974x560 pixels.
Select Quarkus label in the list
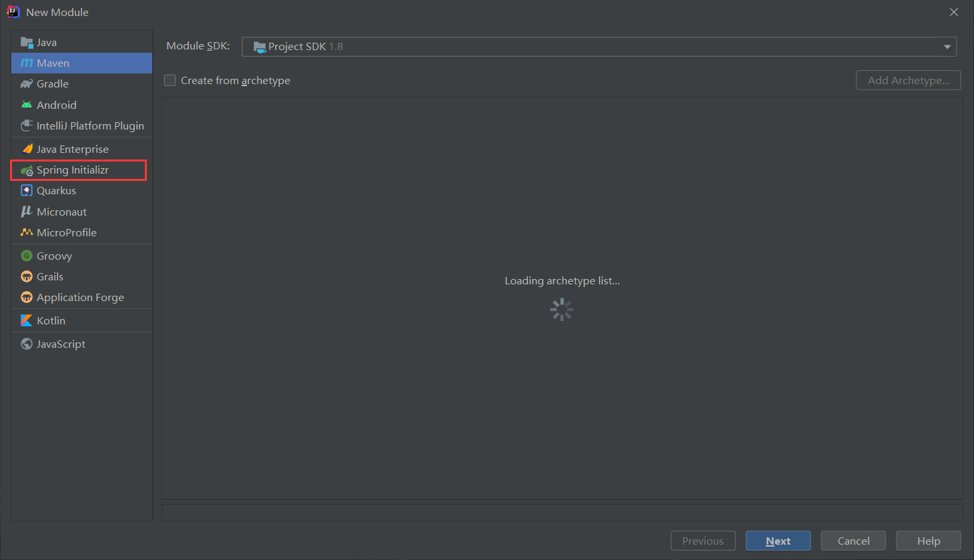(x=57, y=191)
